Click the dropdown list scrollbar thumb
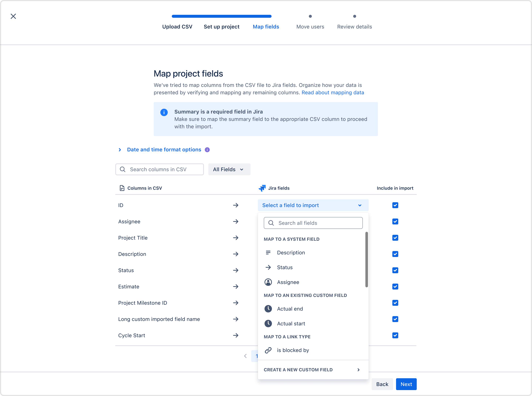 (366, 259)
